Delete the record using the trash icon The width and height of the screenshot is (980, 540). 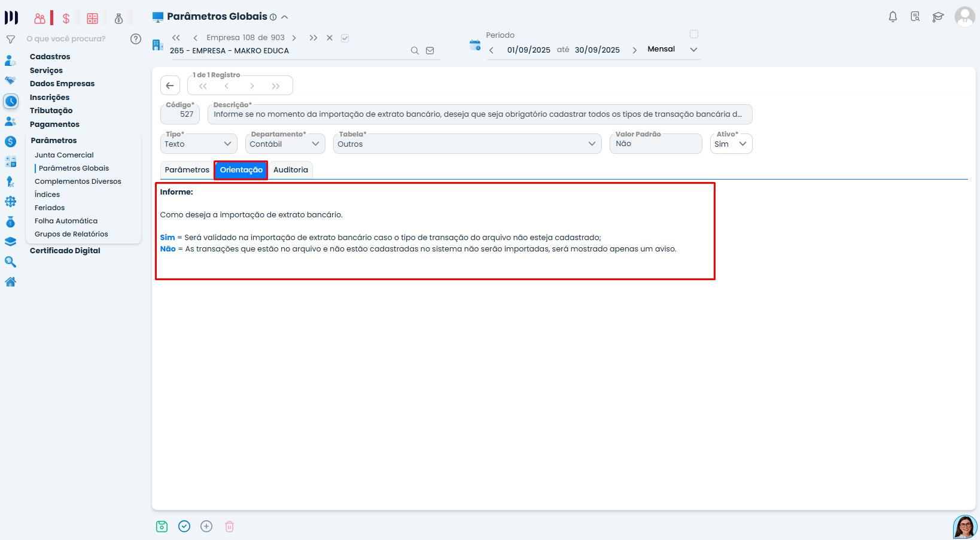(x=229, y=526)
